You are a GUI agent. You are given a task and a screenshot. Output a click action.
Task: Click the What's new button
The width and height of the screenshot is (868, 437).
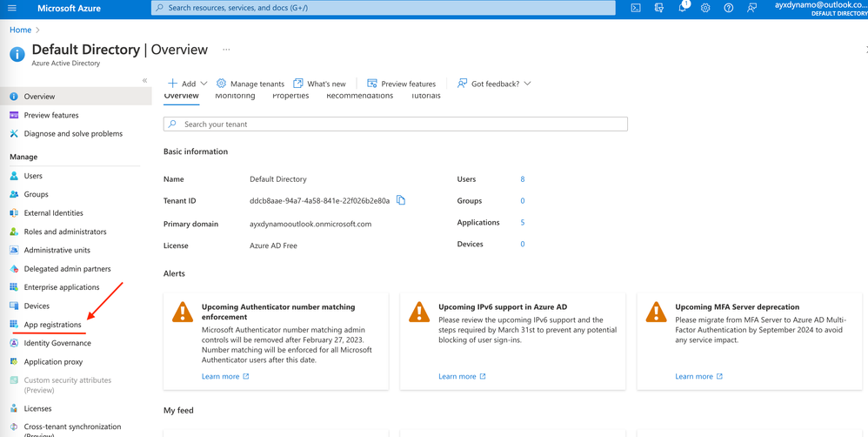coord(319,84)
